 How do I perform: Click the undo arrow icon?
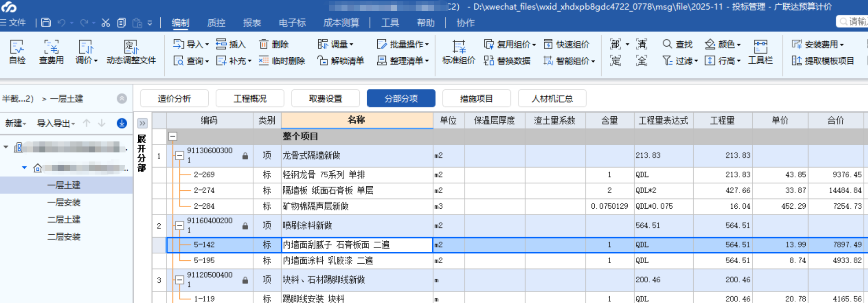click(x=61, y=22)
